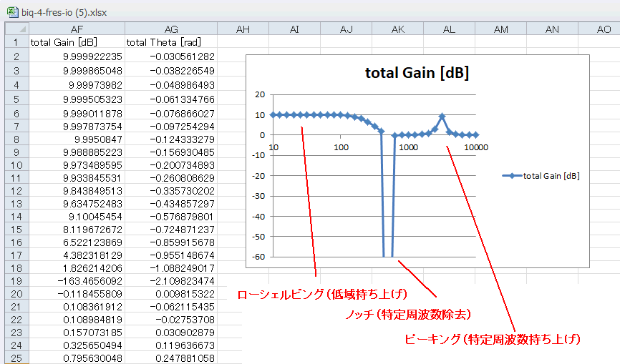Click the y-axis label 20
Image resolution: width=620 pixels, height=364 pixels.
(260, 94)
